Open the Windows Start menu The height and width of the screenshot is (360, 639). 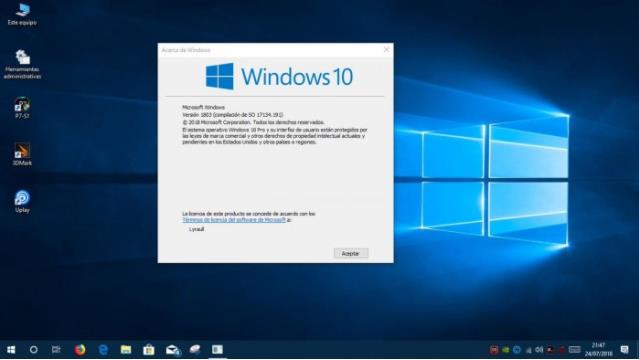point(11,350)
